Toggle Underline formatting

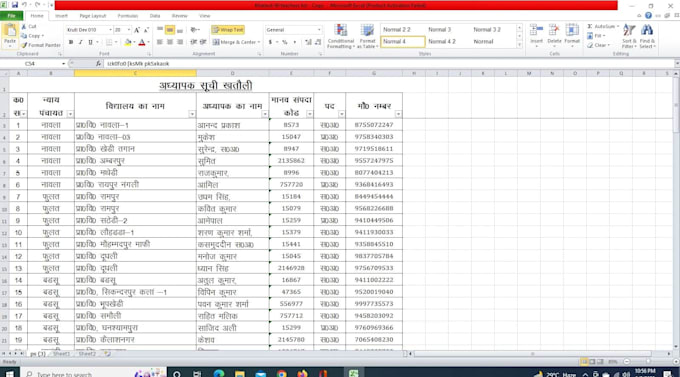[x=90, y=42]
